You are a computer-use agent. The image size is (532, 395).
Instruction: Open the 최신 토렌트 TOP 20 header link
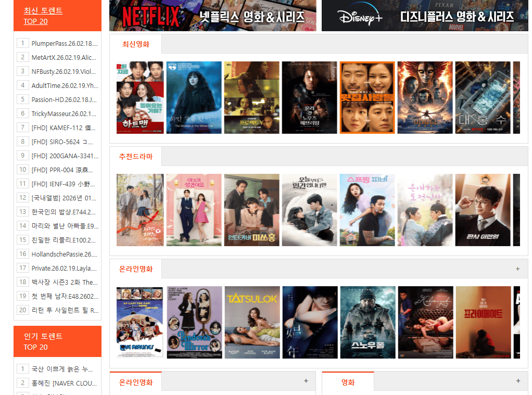(x=43, y=16)
